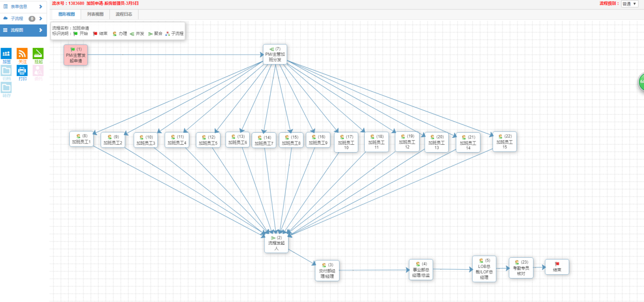Select the 流程图 sidebar item

coord(24,30)
